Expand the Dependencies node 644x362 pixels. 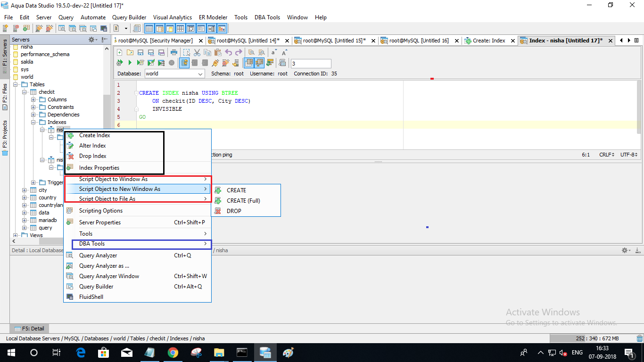pyautogui.click(x=33, y=115)
